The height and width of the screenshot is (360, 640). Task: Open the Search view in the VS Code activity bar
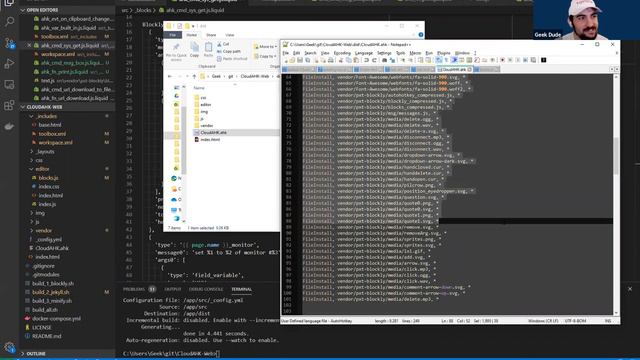(9, 21)
